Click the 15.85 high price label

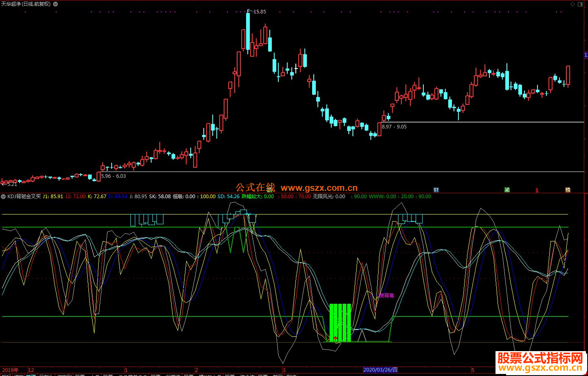(260, 12)
